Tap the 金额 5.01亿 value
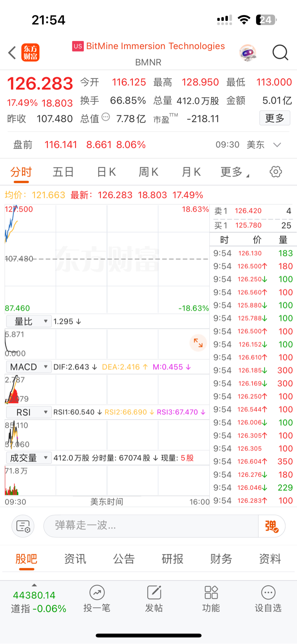Image resolution: width=297 pixels, height=644 pixels. tap(277, 101)
